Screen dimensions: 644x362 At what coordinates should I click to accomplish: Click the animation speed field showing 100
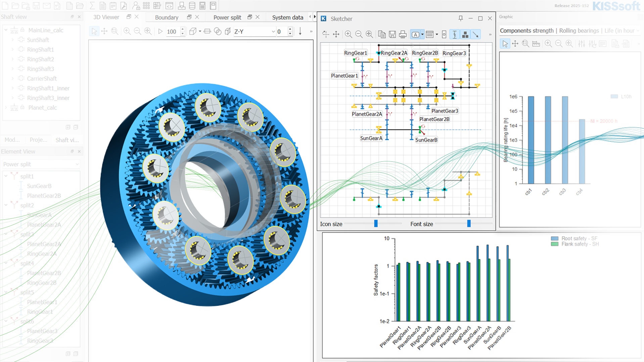click(172, 32)
